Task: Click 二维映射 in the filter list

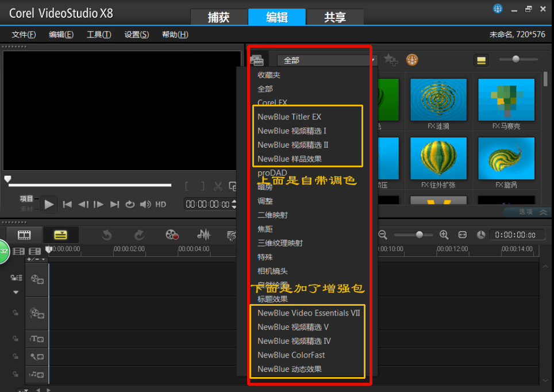Action: click(272, 215)
